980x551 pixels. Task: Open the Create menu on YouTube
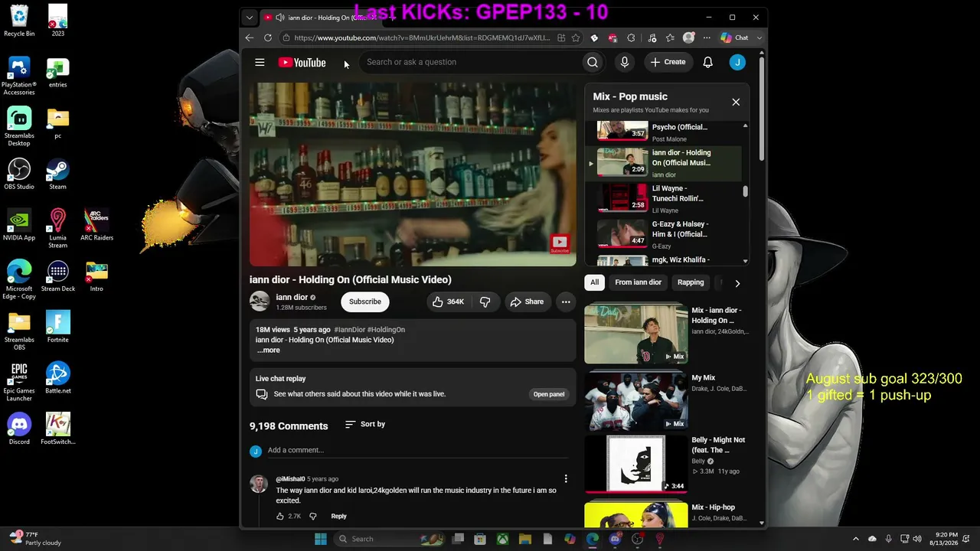668,62
